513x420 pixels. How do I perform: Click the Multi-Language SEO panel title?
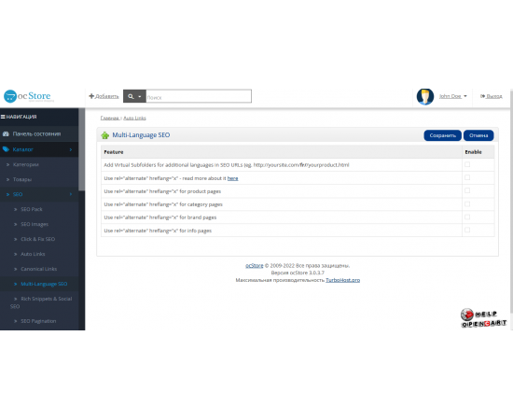pos(141,135)
